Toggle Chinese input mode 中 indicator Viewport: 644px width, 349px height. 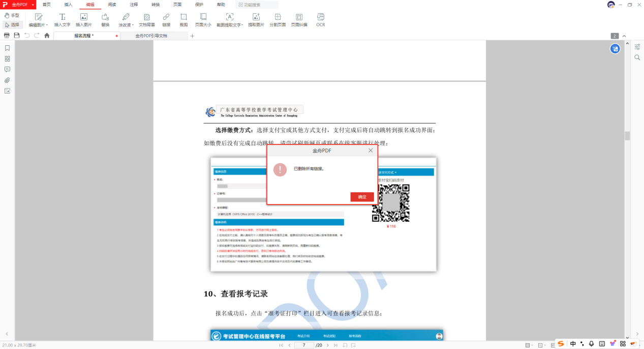coord(573,344)
